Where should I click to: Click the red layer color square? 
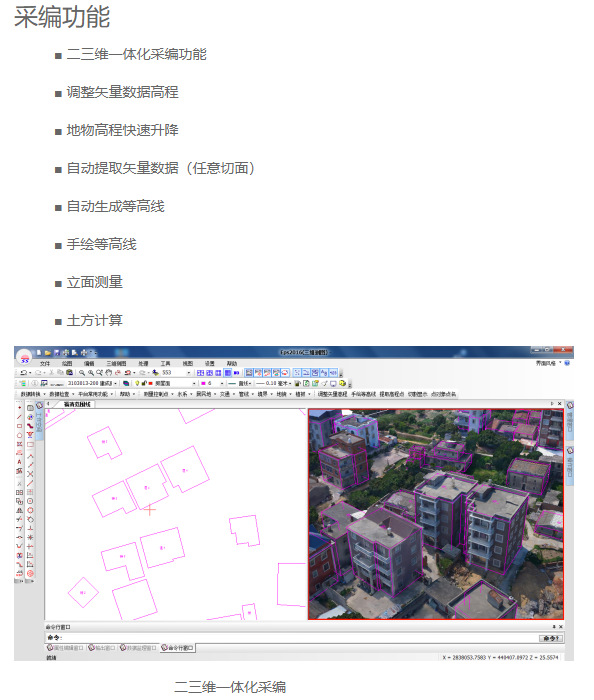(150, 383)
